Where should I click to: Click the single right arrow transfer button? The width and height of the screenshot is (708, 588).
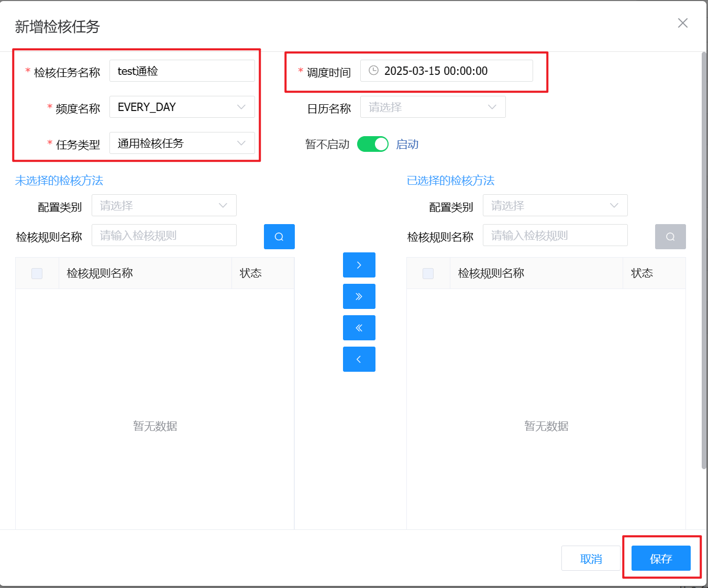359,265
